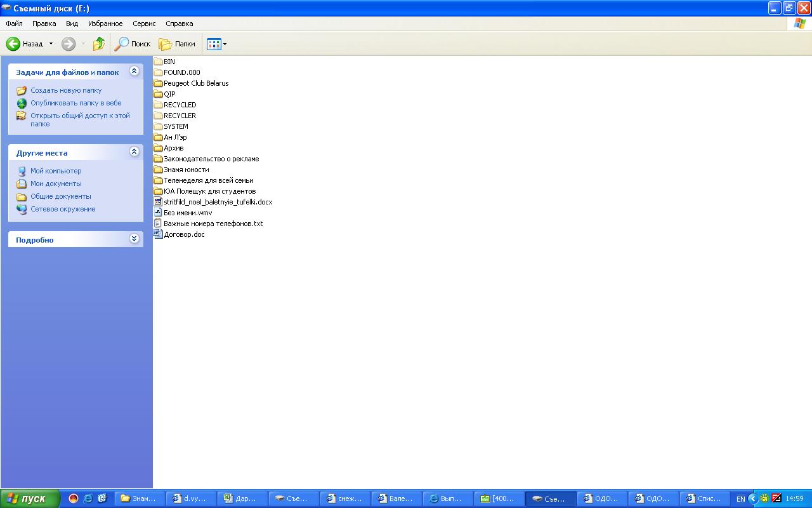Screen dimensions: 812x508
Task: Click the 14:59 system clock
Action: pos(794,498)
